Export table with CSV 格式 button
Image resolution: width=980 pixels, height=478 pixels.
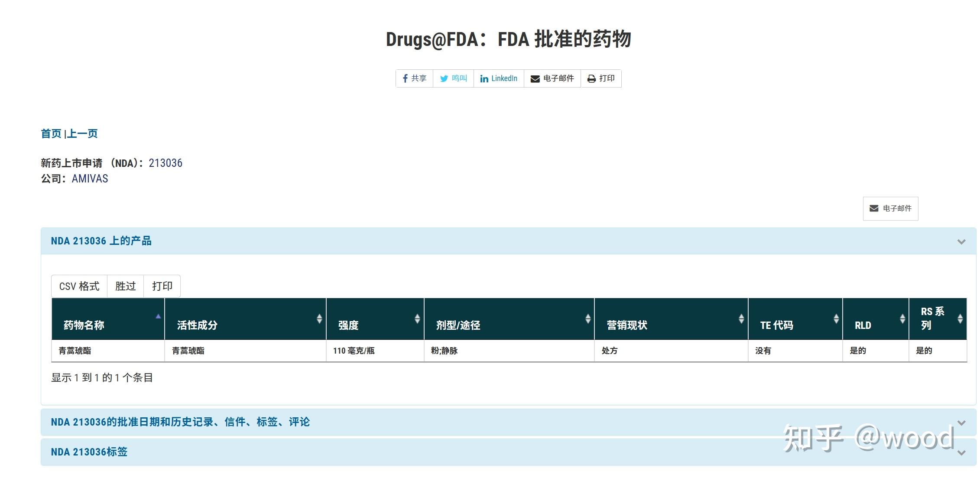(79, 286)
